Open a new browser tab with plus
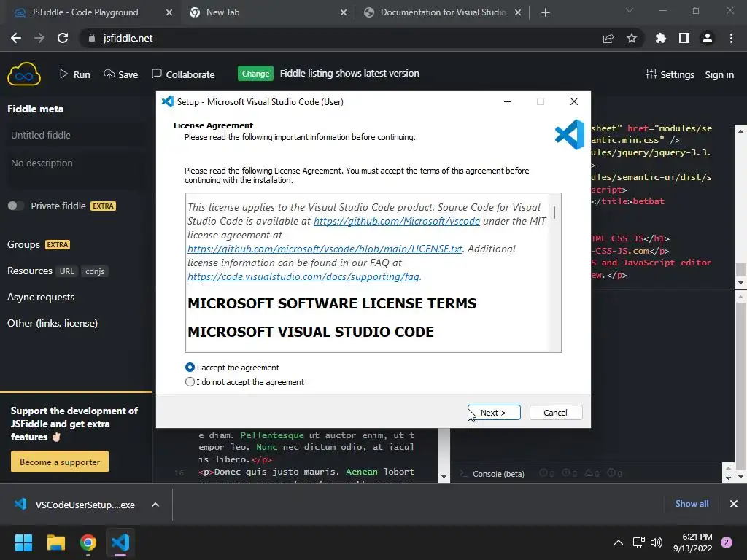Viewport: 747px width, 560px height. click(546, 12)
